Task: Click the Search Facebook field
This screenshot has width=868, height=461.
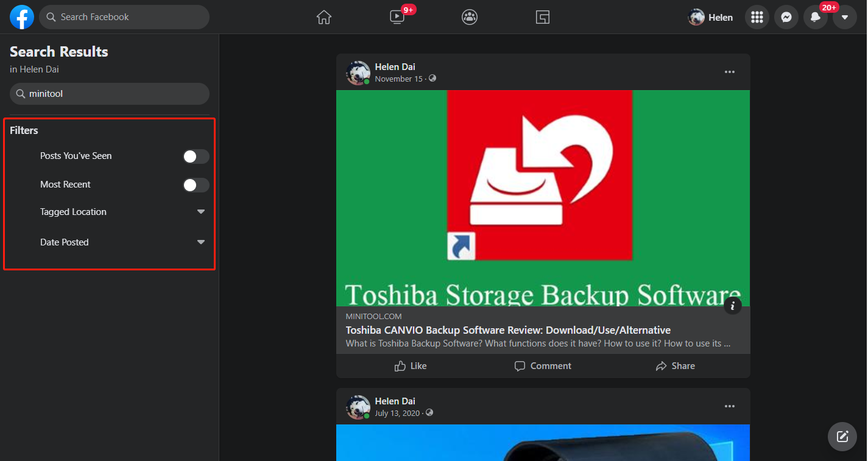Action: 124,17
